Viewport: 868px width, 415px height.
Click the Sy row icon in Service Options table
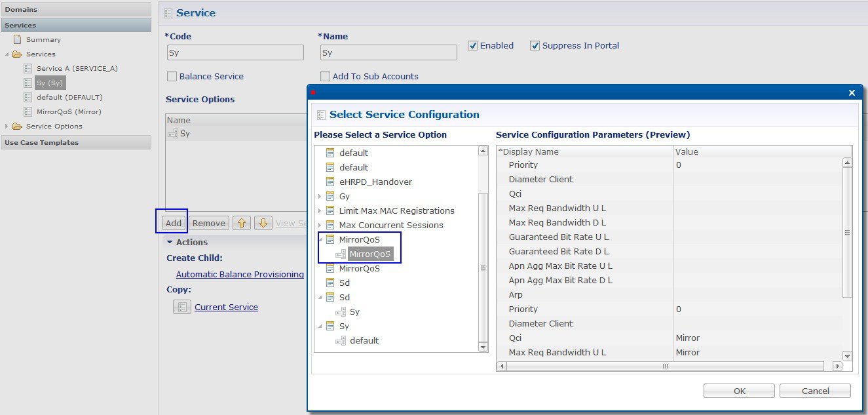[x=173, y=133]
